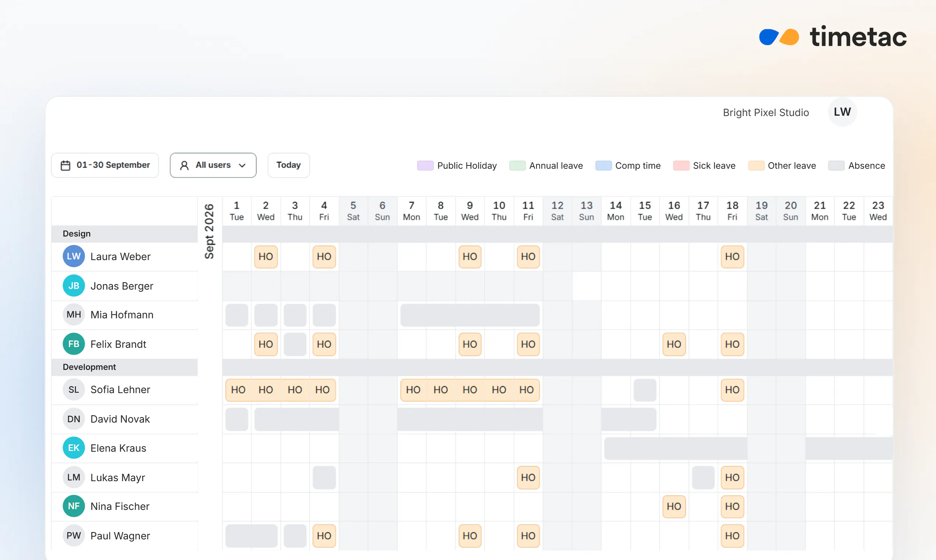The height and width of the screenshot is (560, 936).
Task: Open Sofia Lehner's HO block for 7-11 September
Action: click(469, 390)
